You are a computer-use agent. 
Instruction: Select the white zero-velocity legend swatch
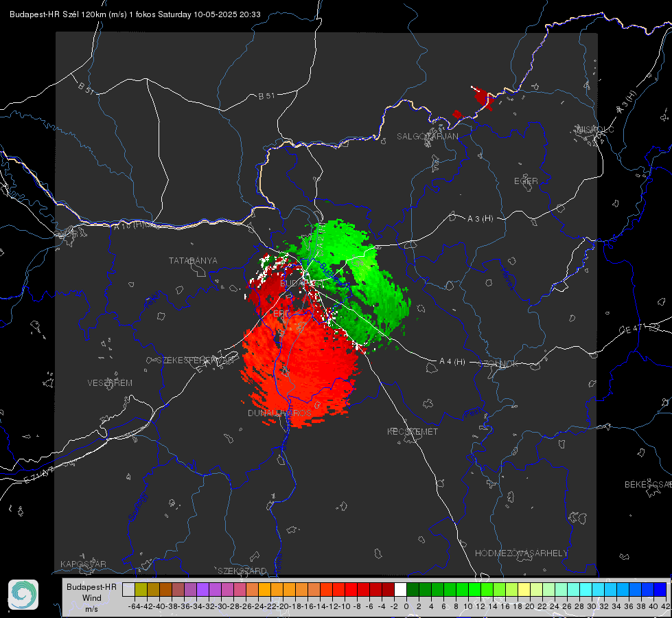pyautogui.click(x=400, y=589)
